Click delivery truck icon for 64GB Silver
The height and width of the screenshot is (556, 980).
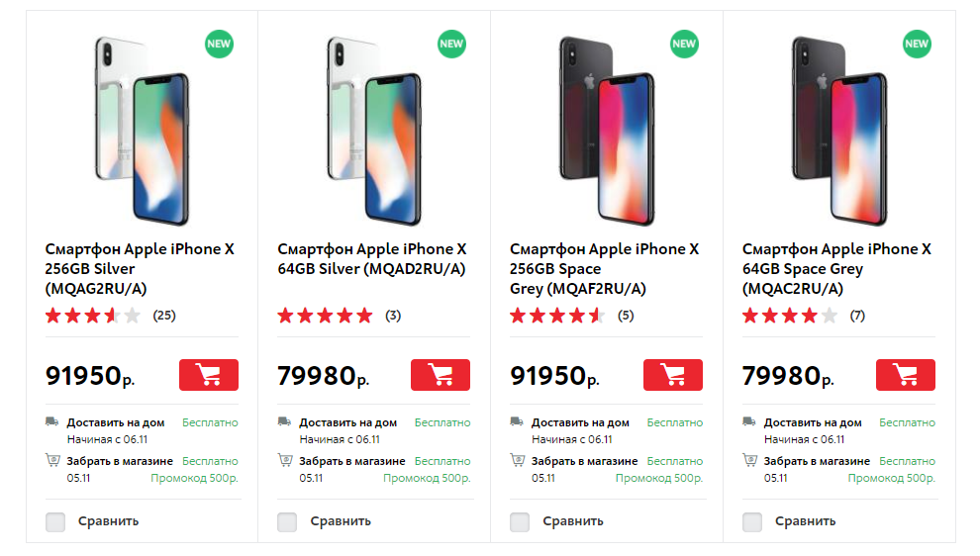pyautogui.click(x=285, y=422)
